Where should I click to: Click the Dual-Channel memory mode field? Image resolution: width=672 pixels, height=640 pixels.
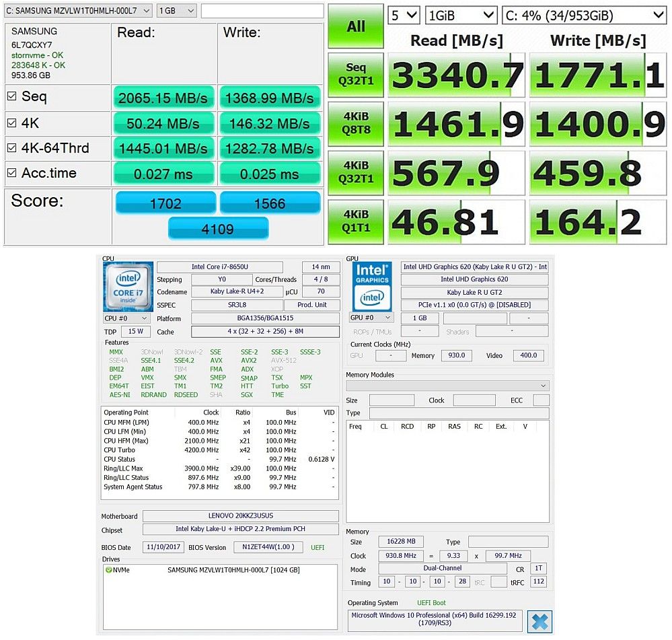(443, 568)
